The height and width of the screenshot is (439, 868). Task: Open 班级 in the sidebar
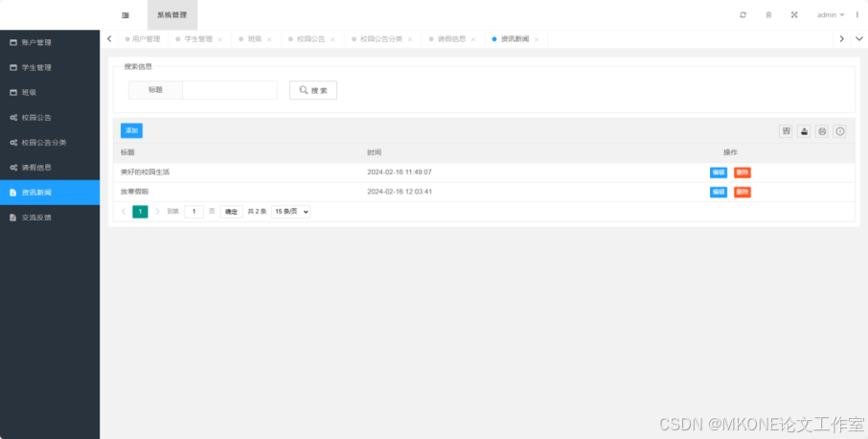(x=50, y=92)
